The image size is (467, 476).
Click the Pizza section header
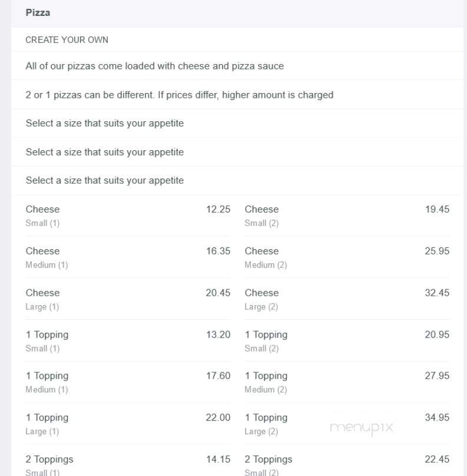tap(38, 13)
